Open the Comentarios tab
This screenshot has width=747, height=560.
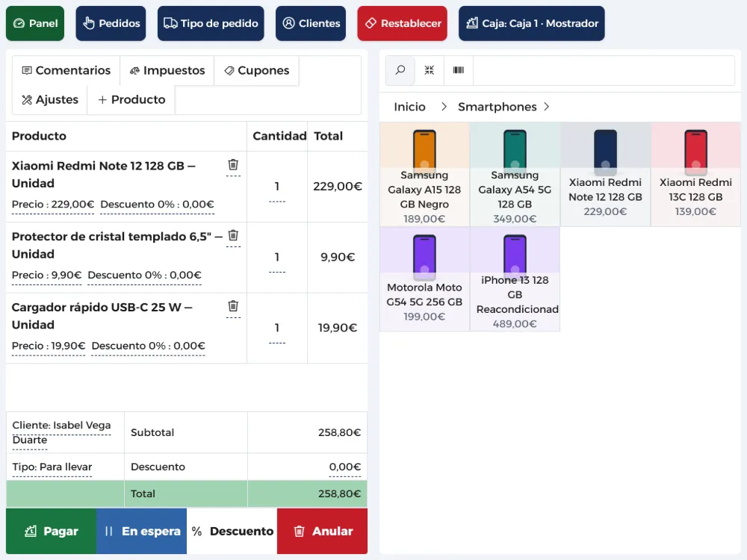click(x=66, y=70)
